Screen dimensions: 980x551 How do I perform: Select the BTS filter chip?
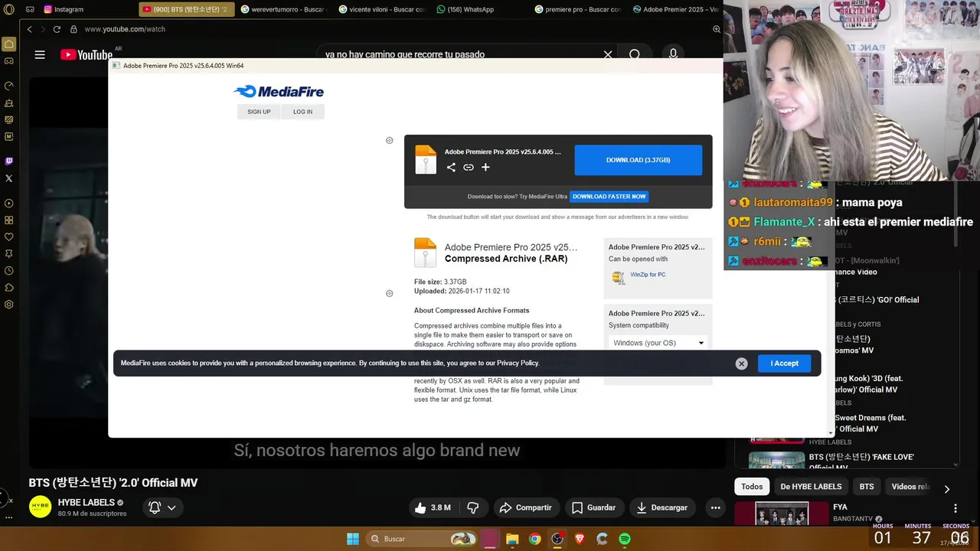pos(867,487)
